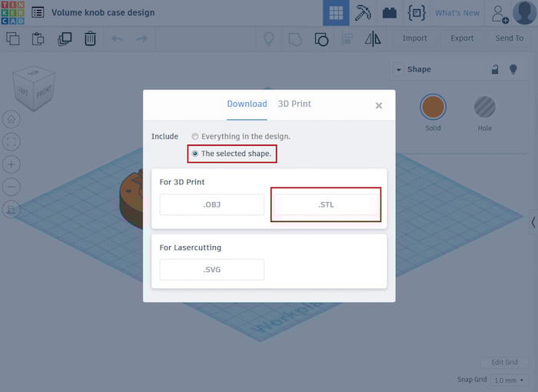Select 'Everything in the design' option
The width and height of the screenshot is (538, 392).
point(195,136)
